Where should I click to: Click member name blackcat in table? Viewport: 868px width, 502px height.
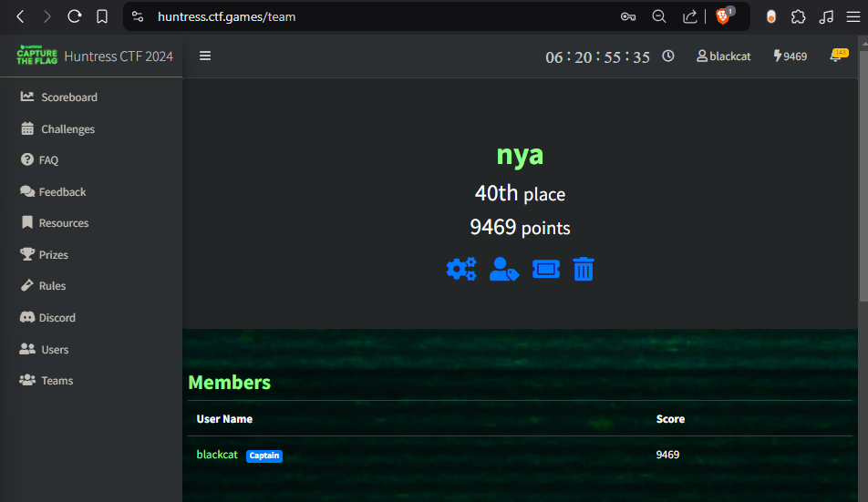click(217, 455)
